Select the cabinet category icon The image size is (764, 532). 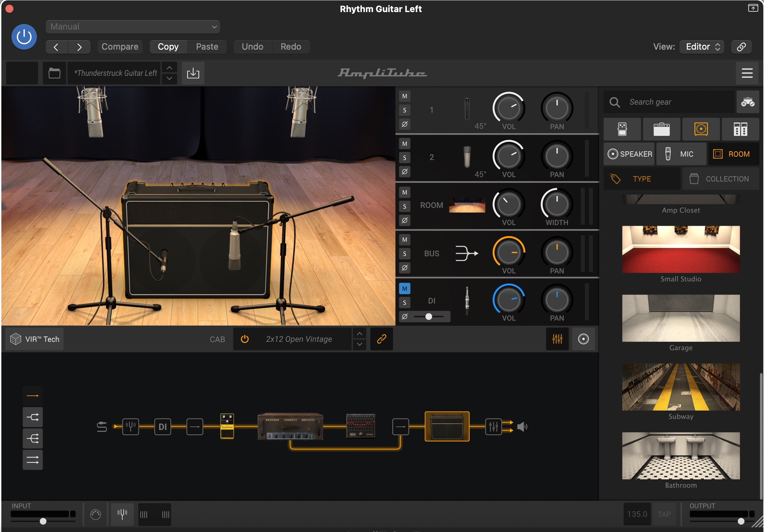(x=701, y=129)
